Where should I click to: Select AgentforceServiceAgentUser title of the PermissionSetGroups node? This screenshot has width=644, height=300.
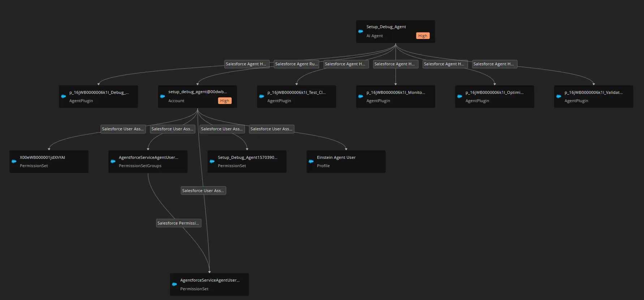pyautogui.click(x=148, y=157)
